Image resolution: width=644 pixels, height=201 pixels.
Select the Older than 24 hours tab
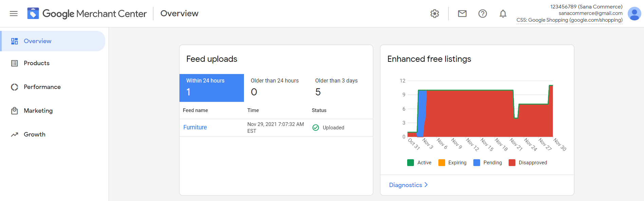click(276, 88)
